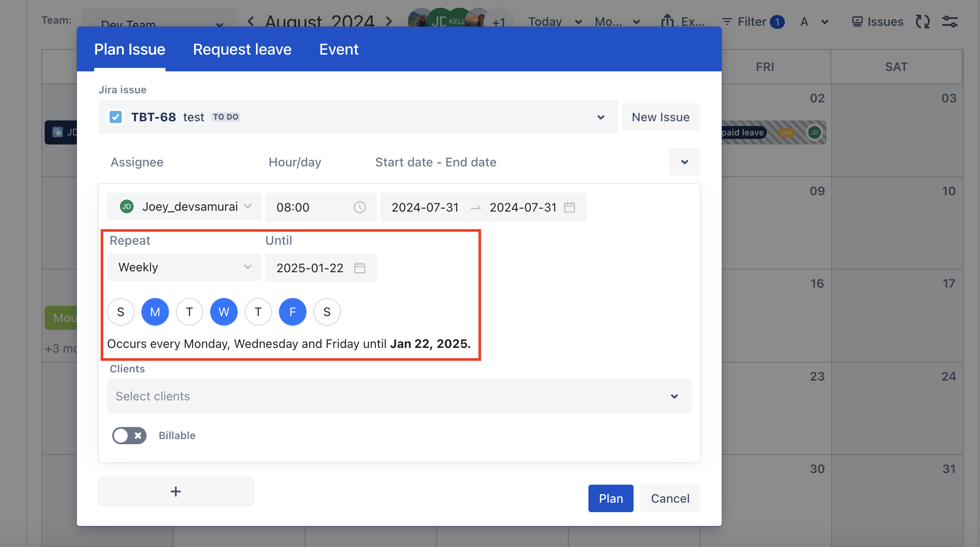Open calendar icon for start-end date range
The width and height of the screenshot is (980, 547).
tap(569, 207)
